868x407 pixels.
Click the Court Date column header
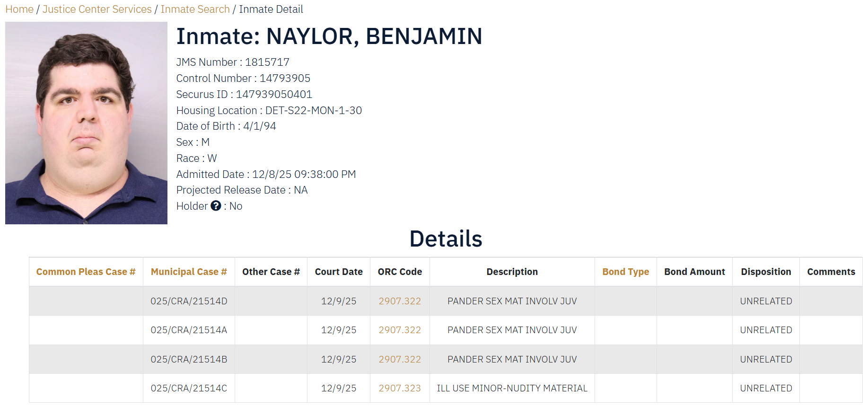(339, 272)
